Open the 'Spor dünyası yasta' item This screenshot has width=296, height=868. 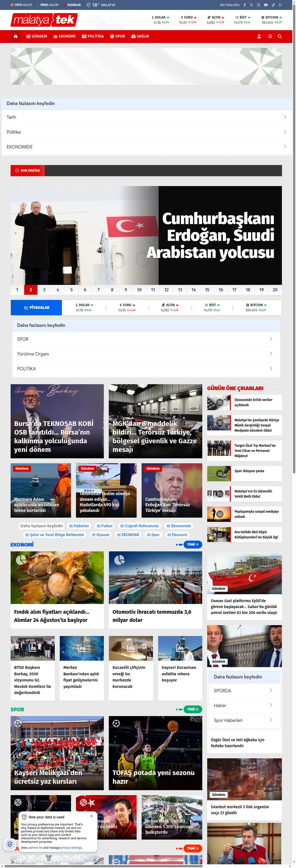(x=245, y=473)
